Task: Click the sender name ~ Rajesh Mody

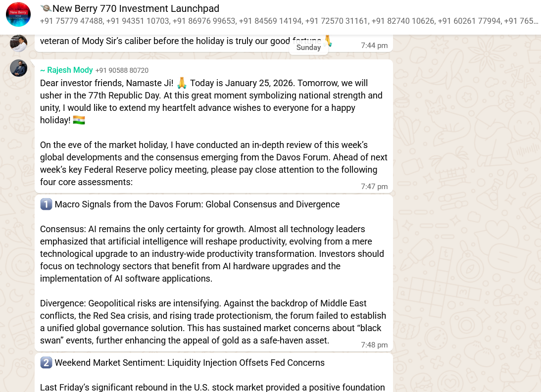Action: click(66, 70)
